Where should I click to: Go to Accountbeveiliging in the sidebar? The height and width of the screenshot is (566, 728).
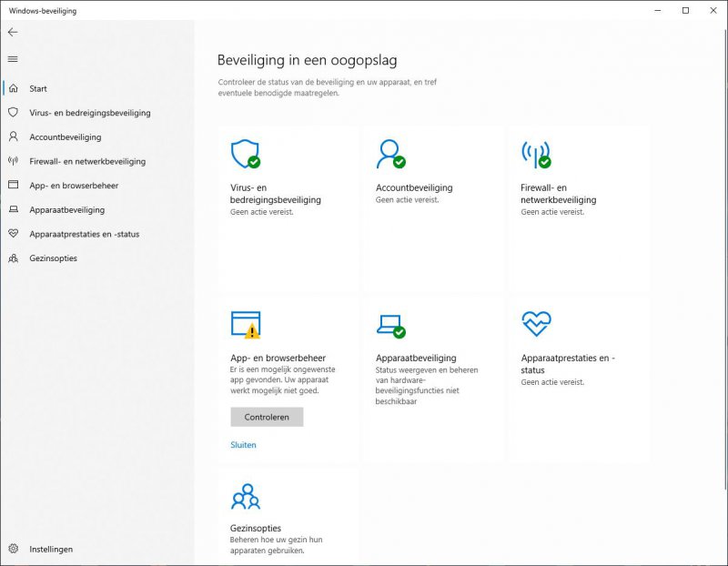(65, 137)
